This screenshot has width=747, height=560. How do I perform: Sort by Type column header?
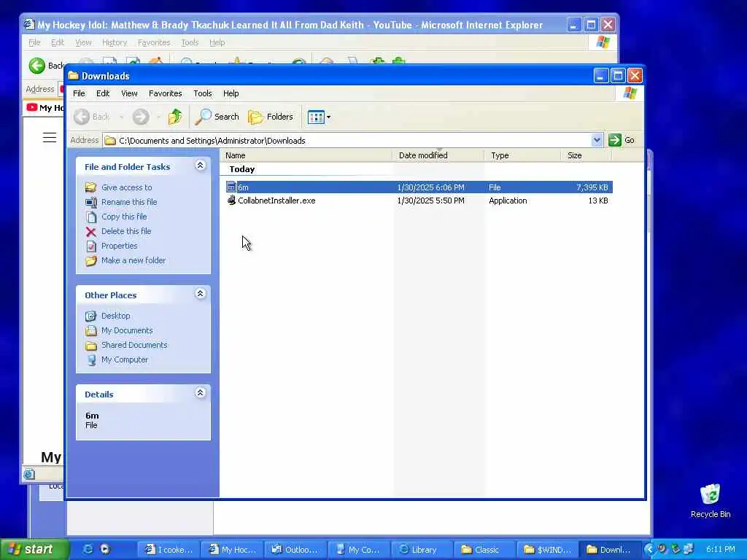pyautogui.click(x=522, y=155)
